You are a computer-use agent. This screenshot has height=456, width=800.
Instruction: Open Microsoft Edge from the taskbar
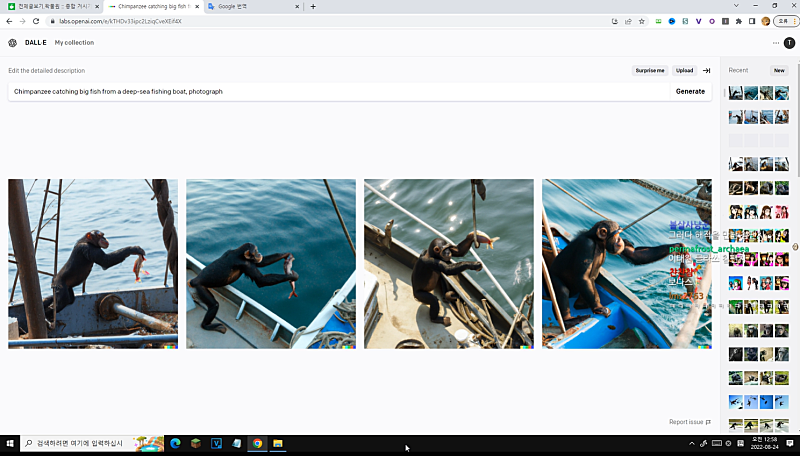(x=175, y=443)
